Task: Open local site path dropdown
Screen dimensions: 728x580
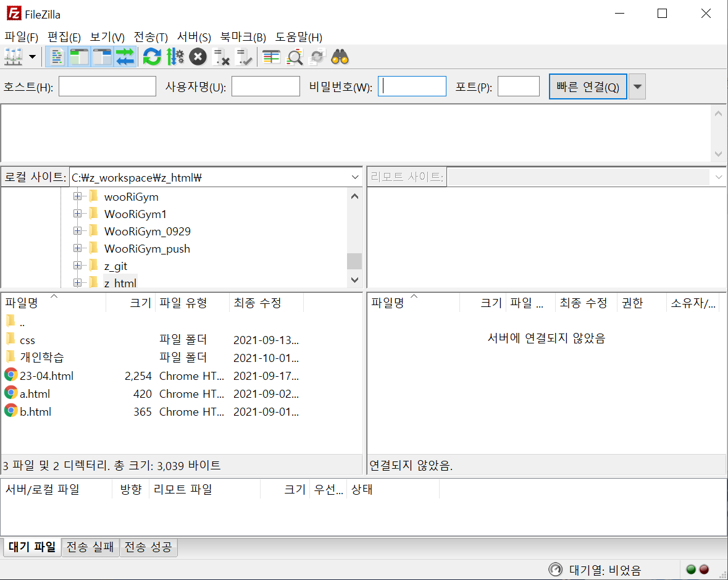Action: point(355,177)
